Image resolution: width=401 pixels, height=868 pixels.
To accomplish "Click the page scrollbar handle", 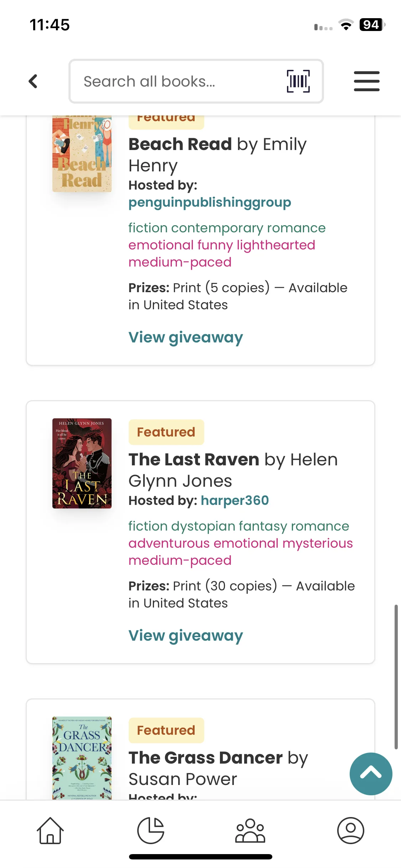I will tap(396, 676).
